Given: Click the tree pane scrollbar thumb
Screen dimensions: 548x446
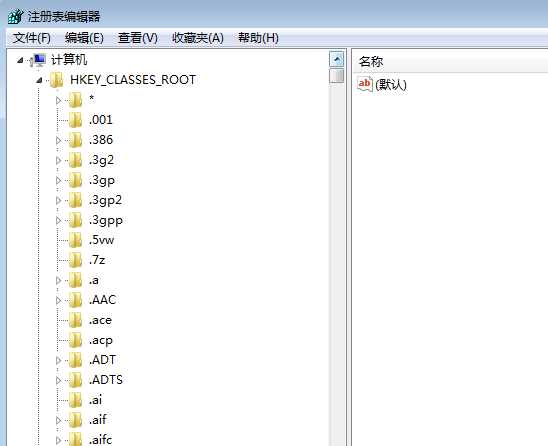Looking at the screenshot, I should pos(337,76).
